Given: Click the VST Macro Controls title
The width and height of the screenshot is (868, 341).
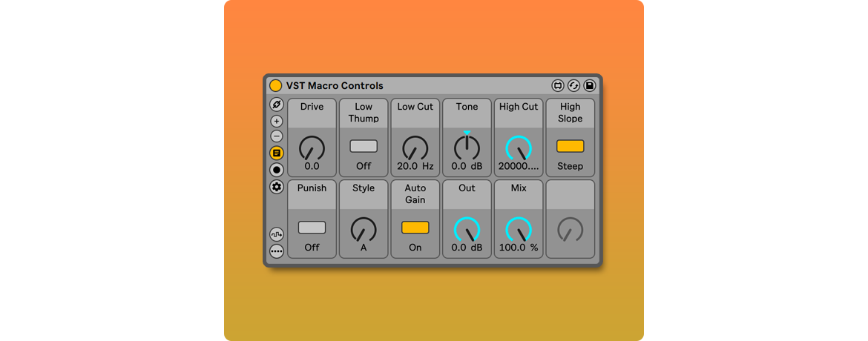Looking at the screenshot, I should (335, 86).
